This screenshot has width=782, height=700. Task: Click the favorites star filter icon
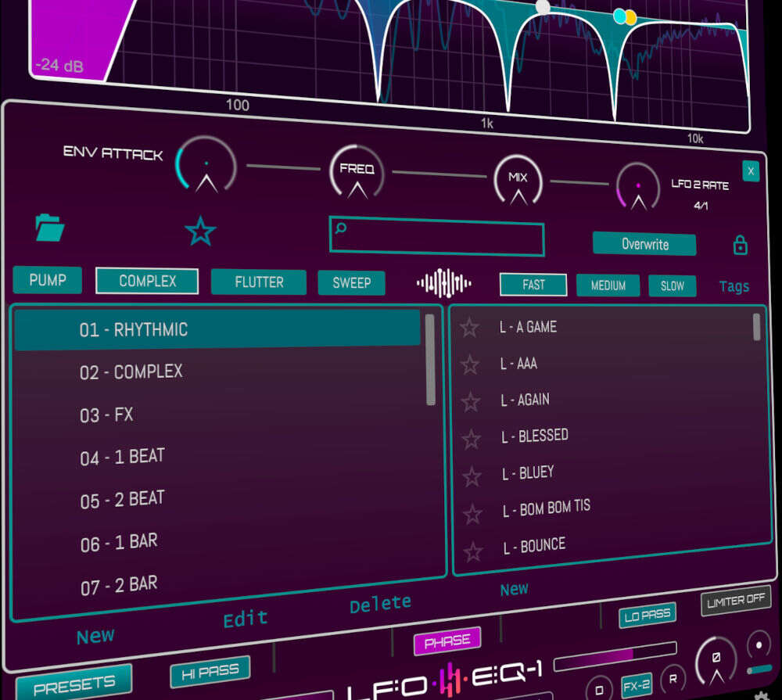200,232
